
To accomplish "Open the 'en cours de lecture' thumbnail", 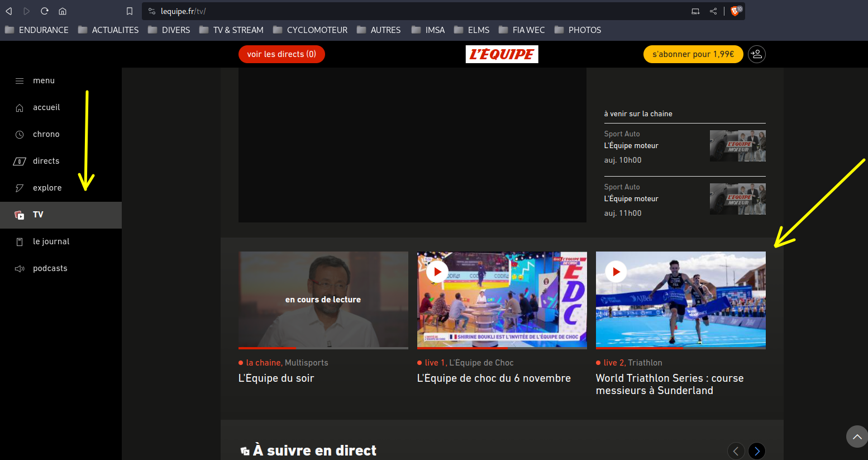I will (323, 300).
